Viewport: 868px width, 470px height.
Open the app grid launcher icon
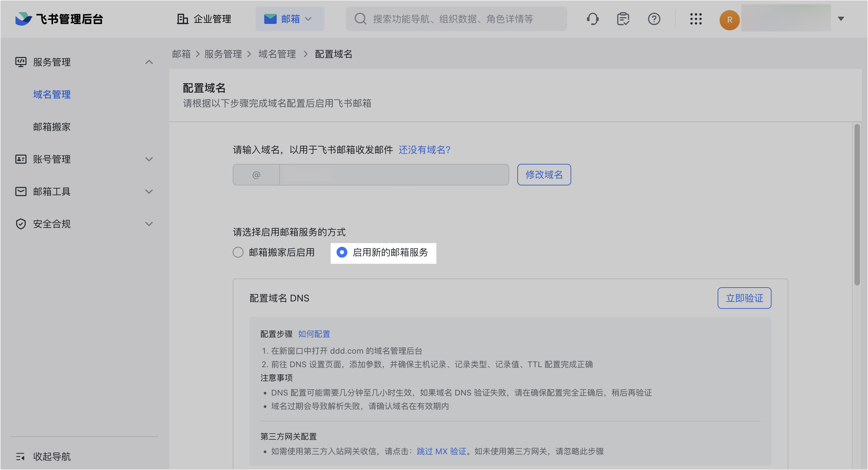pyautogui.click(x=696, y=19)
